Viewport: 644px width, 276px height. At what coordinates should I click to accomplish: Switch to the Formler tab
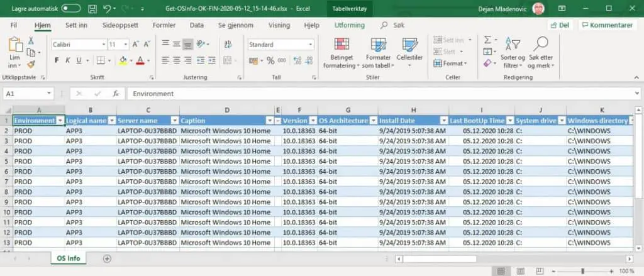coord(164,26)
